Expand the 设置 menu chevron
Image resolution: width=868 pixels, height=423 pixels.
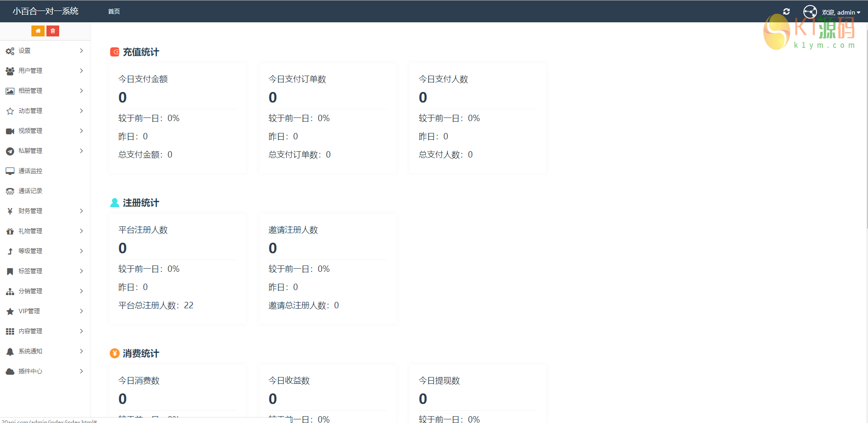[81, 51]
